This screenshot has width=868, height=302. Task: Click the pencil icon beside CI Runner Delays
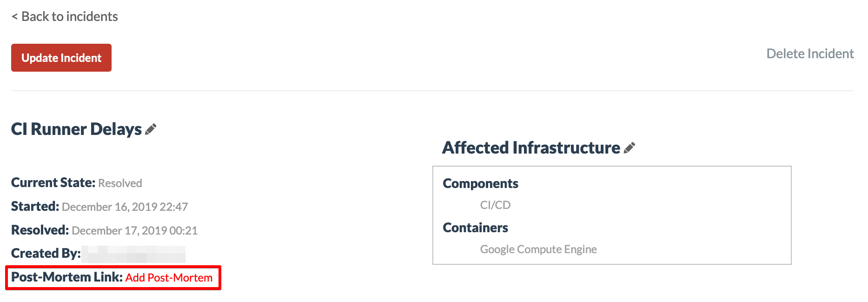pyautogui.click(x=151, y=129)
